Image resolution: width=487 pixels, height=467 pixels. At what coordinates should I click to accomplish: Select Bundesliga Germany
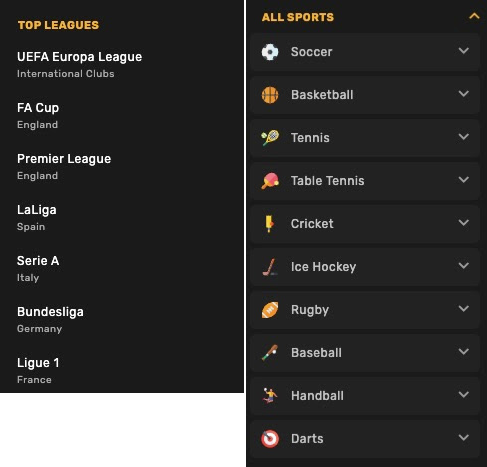pos(50,319)
